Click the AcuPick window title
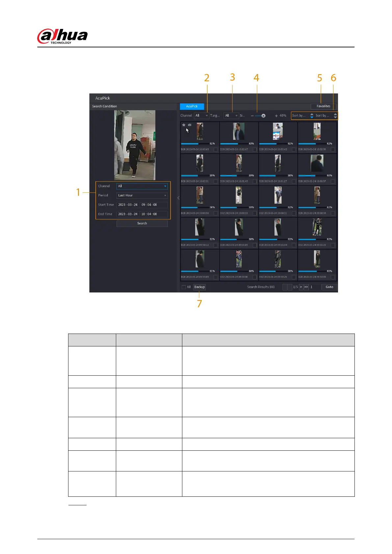 click(x=103, y=98)
